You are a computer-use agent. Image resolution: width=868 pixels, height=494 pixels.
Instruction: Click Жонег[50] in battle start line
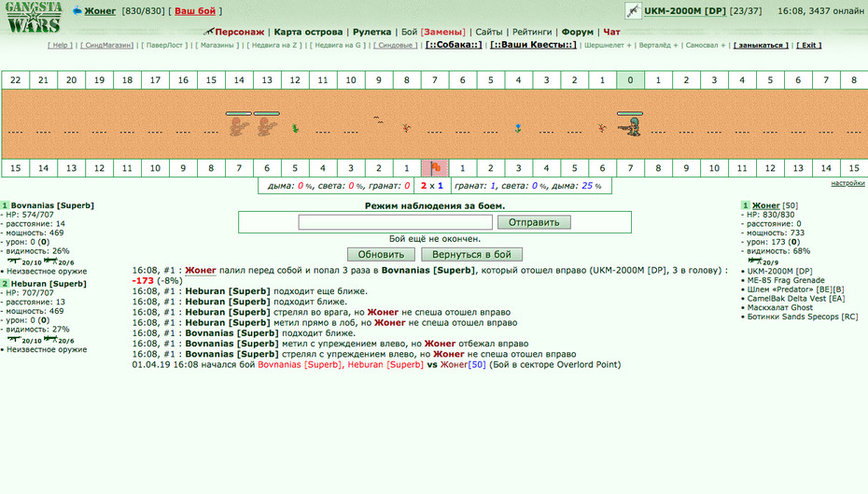pos(463,364)
